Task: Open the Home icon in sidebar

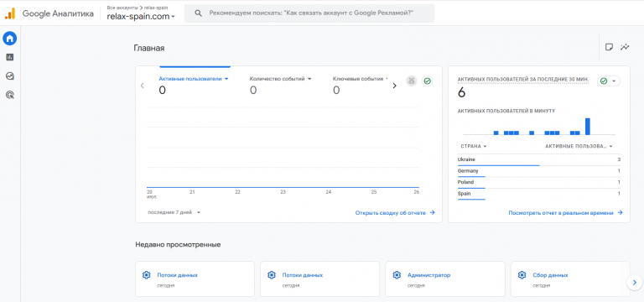Action: tap(10, 39)
